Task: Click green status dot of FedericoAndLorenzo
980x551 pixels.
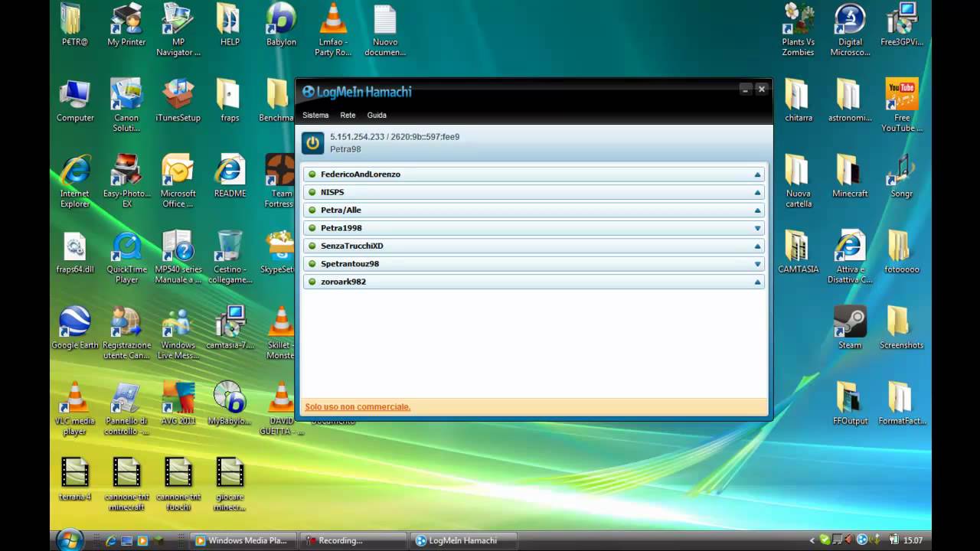Action: pyautogui.click(x=312, y=174)
